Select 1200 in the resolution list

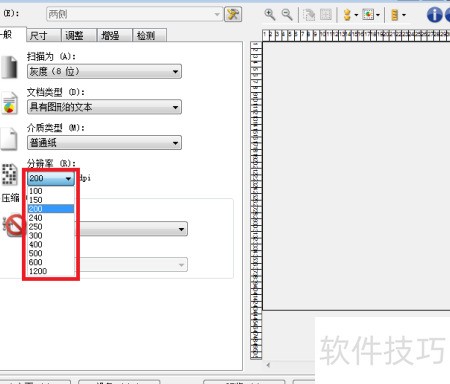coord(51,271)
